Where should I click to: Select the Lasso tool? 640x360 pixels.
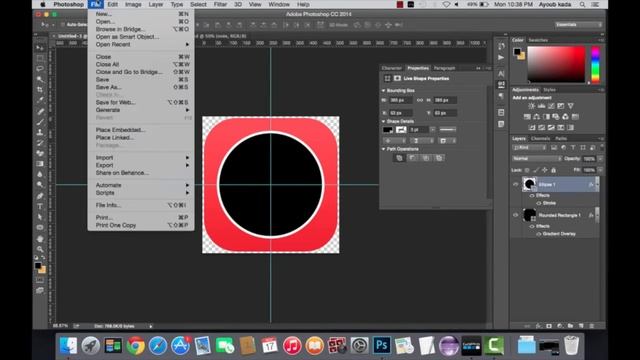coord(40,69)
